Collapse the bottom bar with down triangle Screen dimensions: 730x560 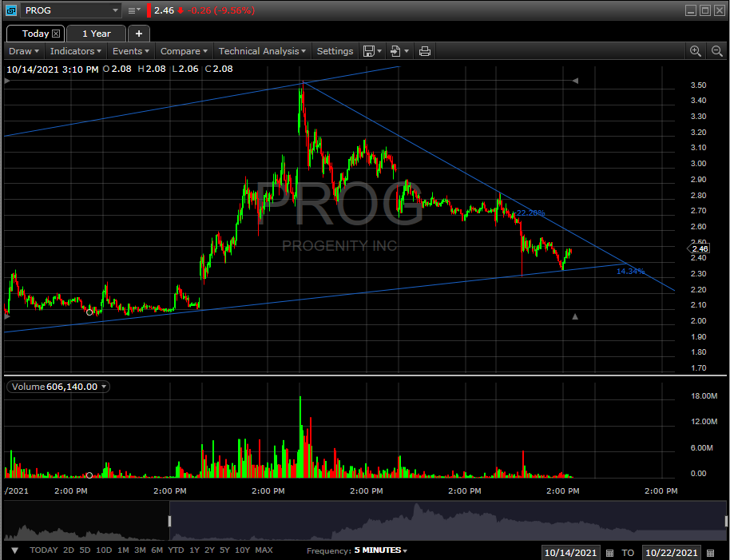(14, 550)
